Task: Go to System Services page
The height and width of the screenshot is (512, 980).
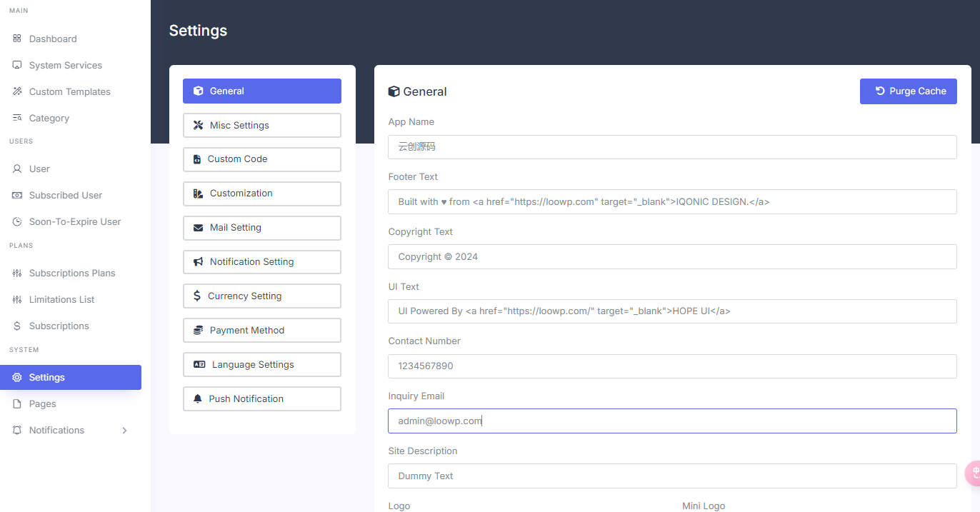Action: coord(71,65)
